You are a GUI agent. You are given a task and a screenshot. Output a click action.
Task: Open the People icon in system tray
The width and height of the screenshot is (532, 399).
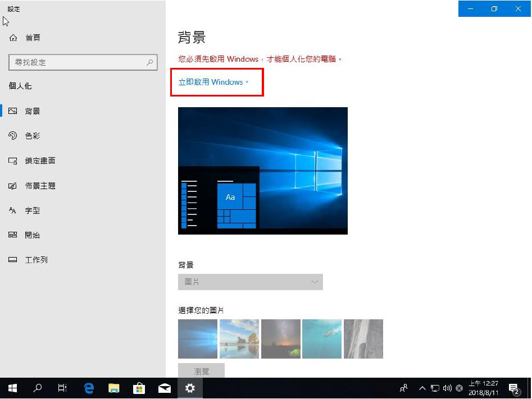[x=404, y=388]
